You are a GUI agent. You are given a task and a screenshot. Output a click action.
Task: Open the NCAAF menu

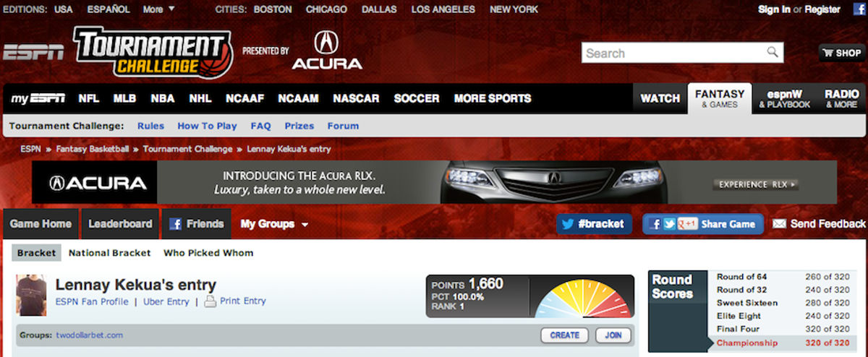[245, 98]
